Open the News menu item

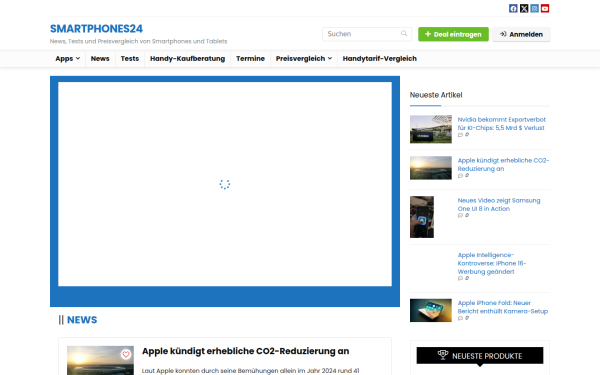(x=100, y=59)
